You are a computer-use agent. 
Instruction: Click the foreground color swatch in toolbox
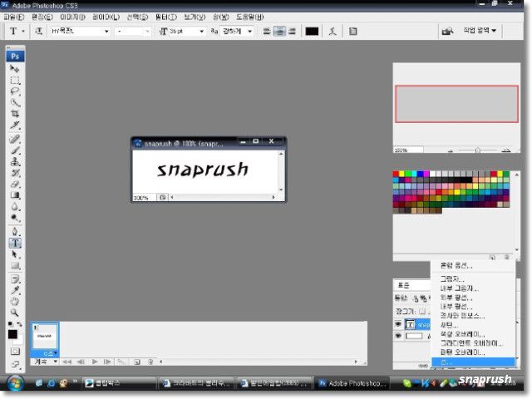[x=12, y=334]
